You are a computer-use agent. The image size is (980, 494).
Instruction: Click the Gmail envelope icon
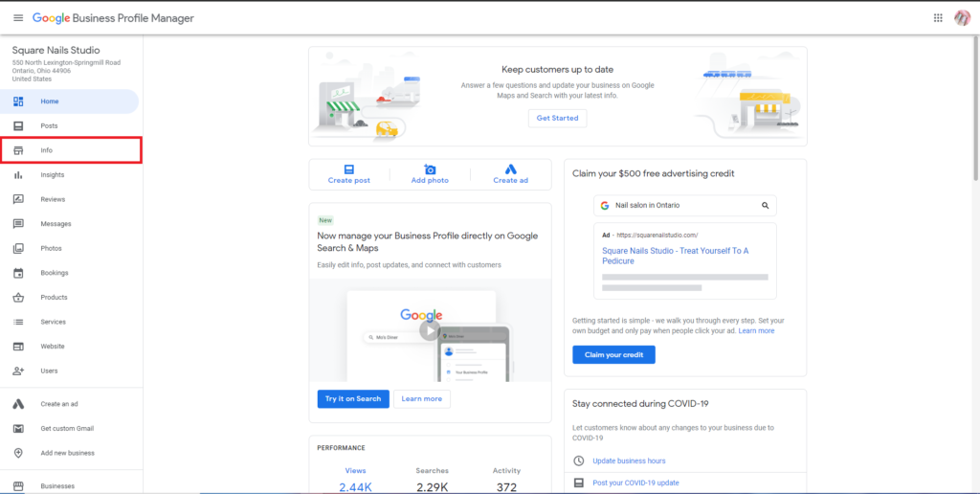pos(18,428)
